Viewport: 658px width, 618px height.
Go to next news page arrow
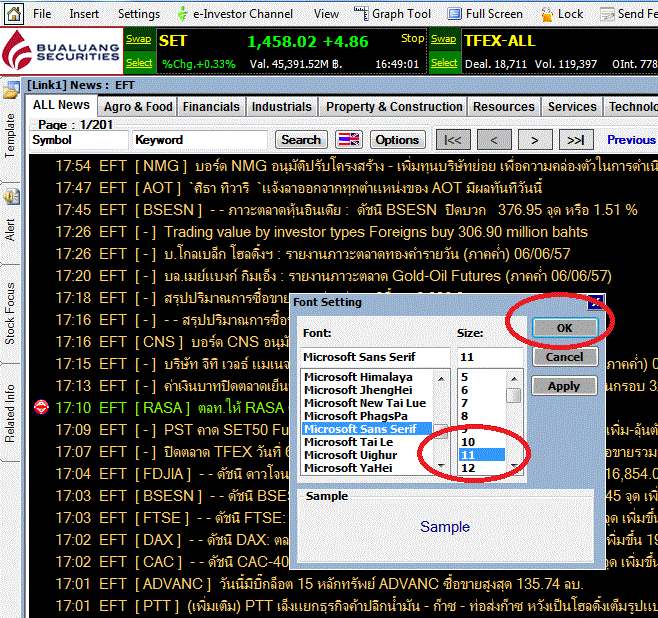tap(535, 140)
